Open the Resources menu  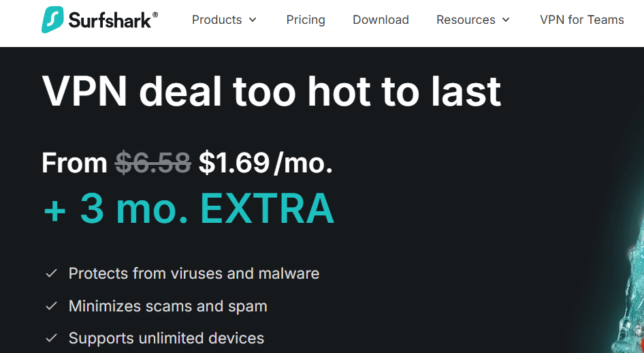point(466,20)
